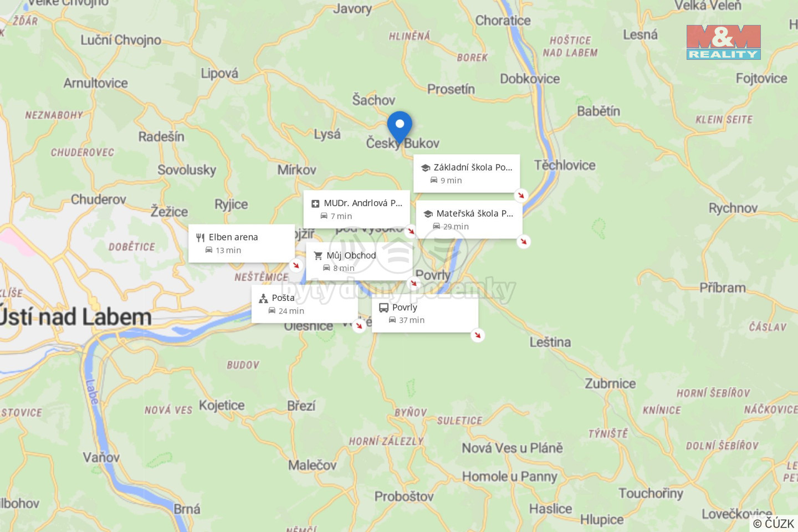798x532 pixels.
Task: Select the Pošta 24 min card
Action: click(x=305, y=304)
